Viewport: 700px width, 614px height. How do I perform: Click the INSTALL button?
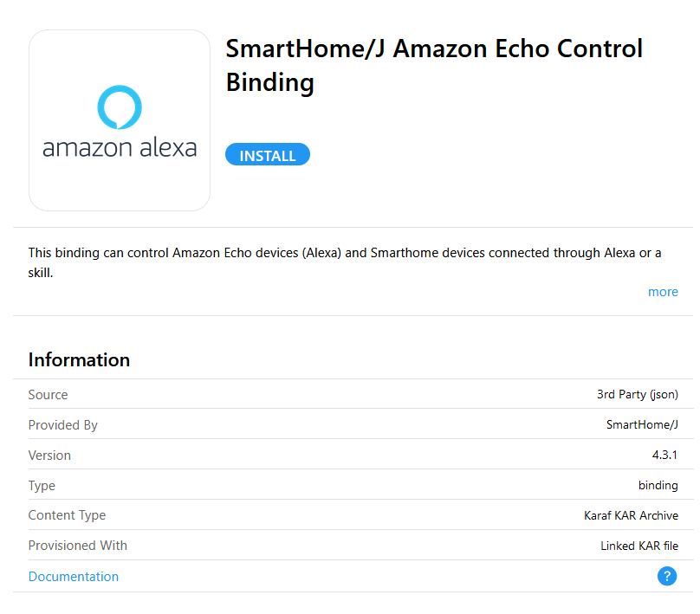(x=268, y=155)
